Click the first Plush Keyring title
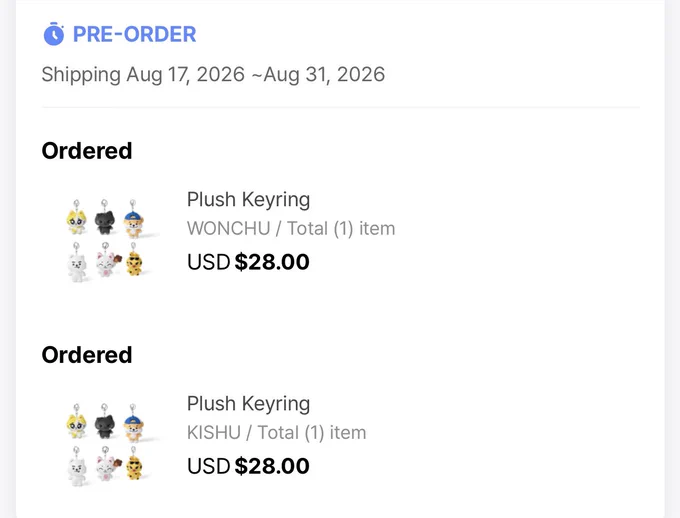 (x=248, y=200)
